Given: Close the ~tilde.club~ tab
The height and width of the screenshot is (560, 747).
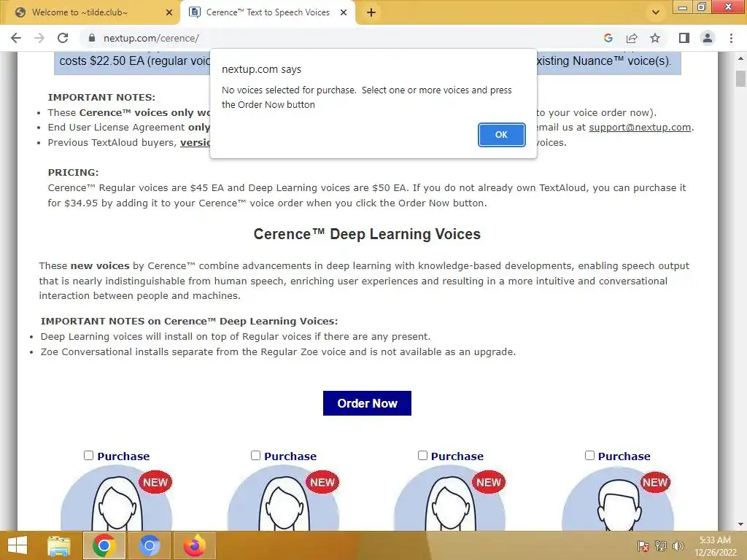Looking at the screenshot, I should 169,13.
